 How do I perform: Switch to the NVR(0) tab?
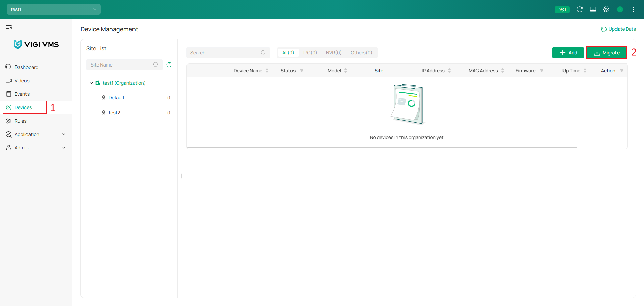click(x=334, y=53)
